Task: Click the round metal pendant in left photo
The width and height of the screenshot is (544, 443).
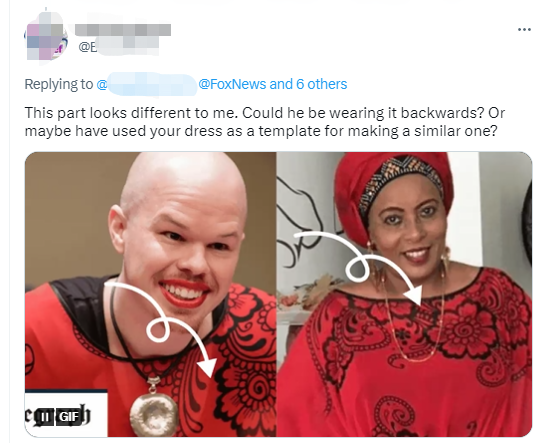Action: click(x=154, y=415)
